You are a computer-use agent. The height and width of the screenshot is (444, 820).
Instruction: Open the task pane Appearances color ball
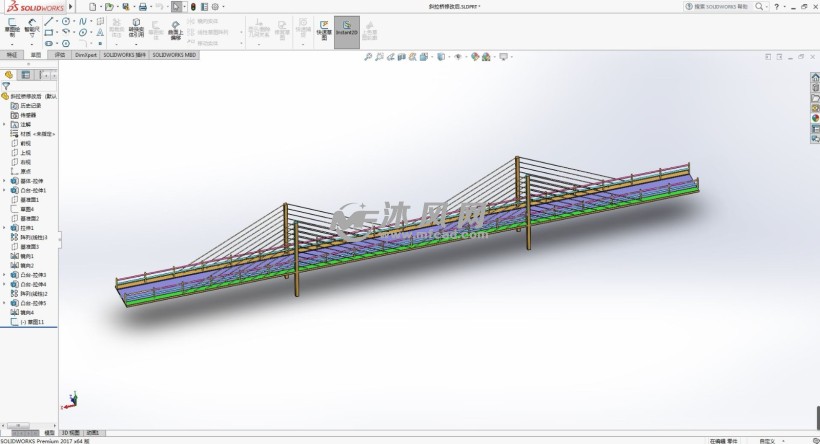[x=815, y=118]
